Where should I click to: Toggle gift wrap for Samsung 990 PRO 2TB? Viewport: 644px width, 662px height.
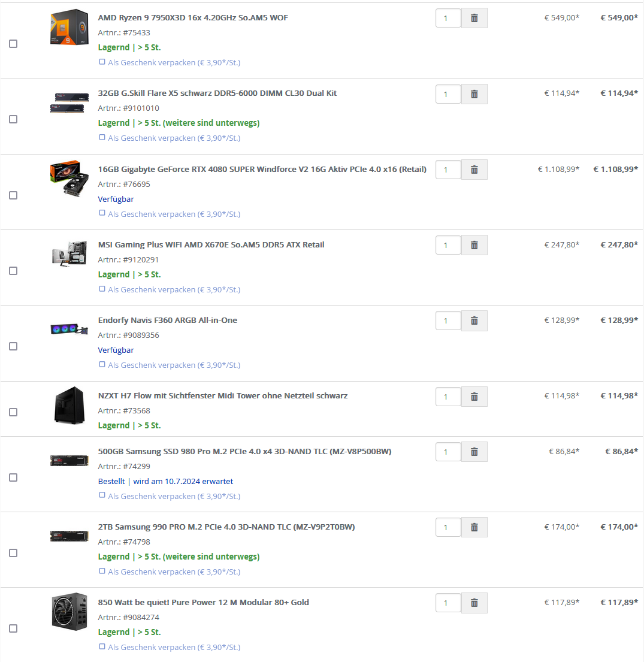102,571
